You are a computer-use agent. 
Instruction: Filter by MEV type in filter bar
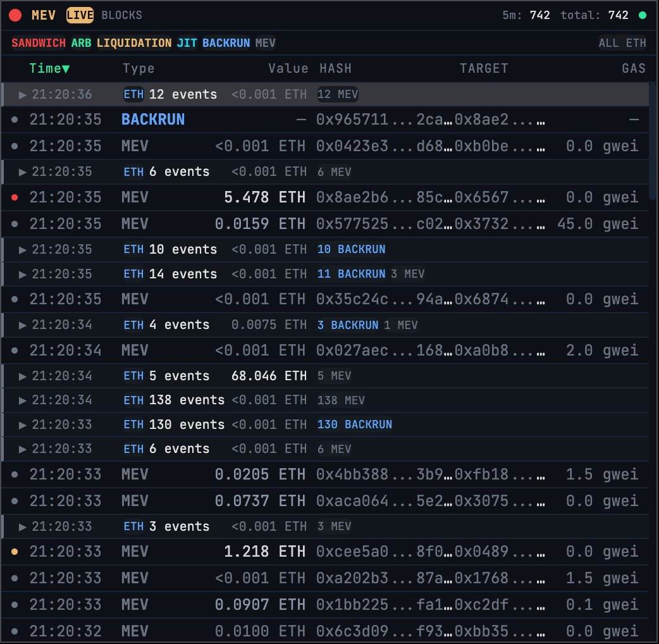265,43
